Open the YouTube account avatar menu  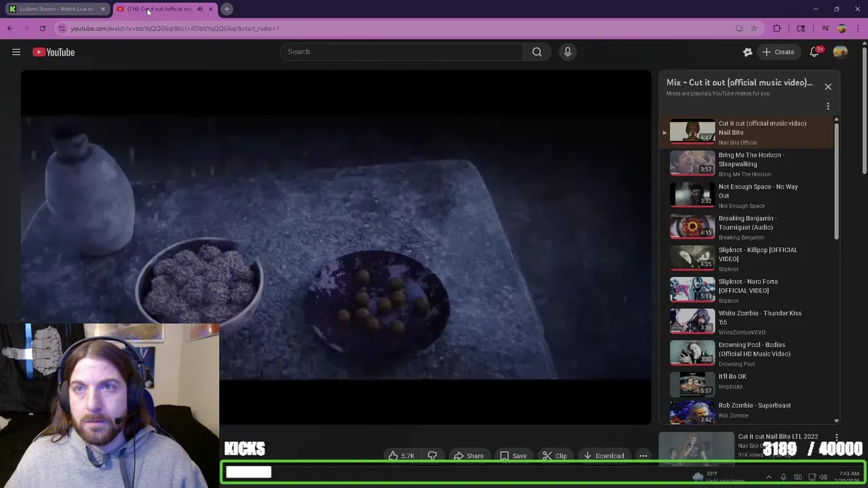(x=840, y=52)
